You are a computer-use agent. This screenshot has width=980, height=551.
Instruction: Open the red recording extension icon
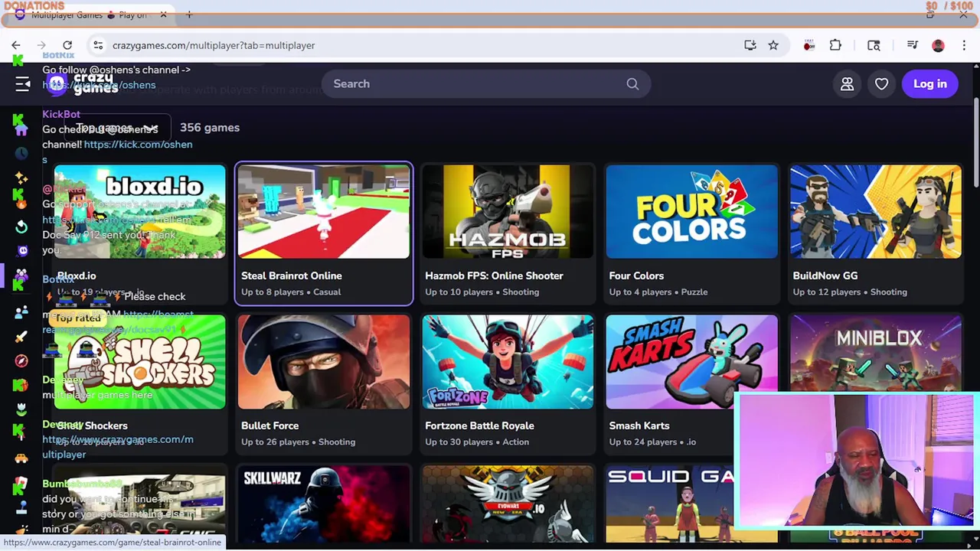tap(809, 45)
